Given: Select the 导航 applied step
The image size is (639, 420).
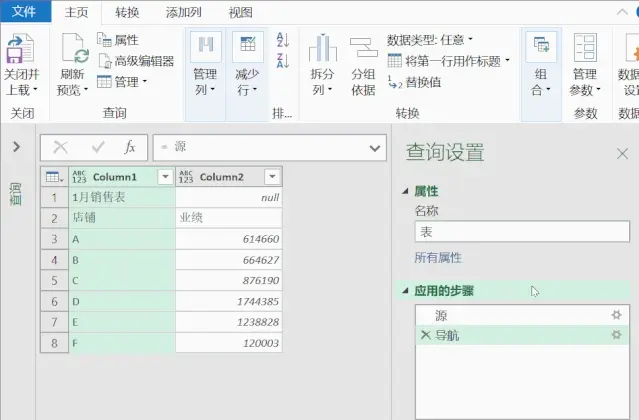Looking at the screenshot, I should pos(522,335).
